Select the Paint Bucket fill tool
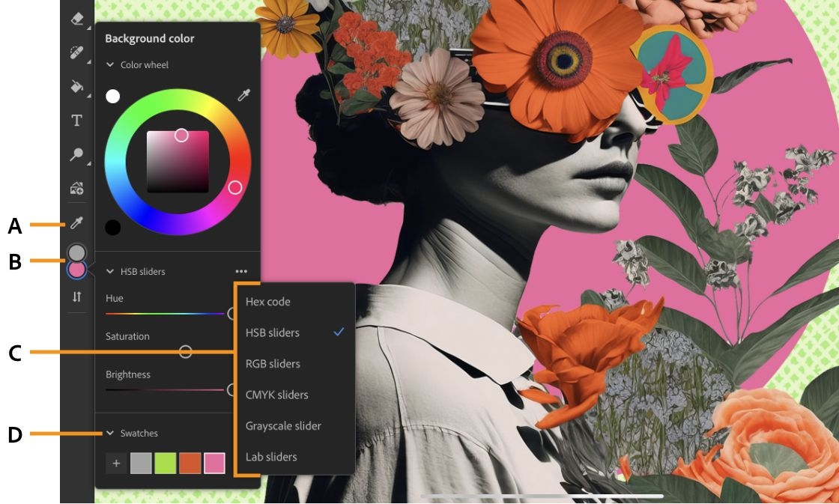 coord(77,86)
